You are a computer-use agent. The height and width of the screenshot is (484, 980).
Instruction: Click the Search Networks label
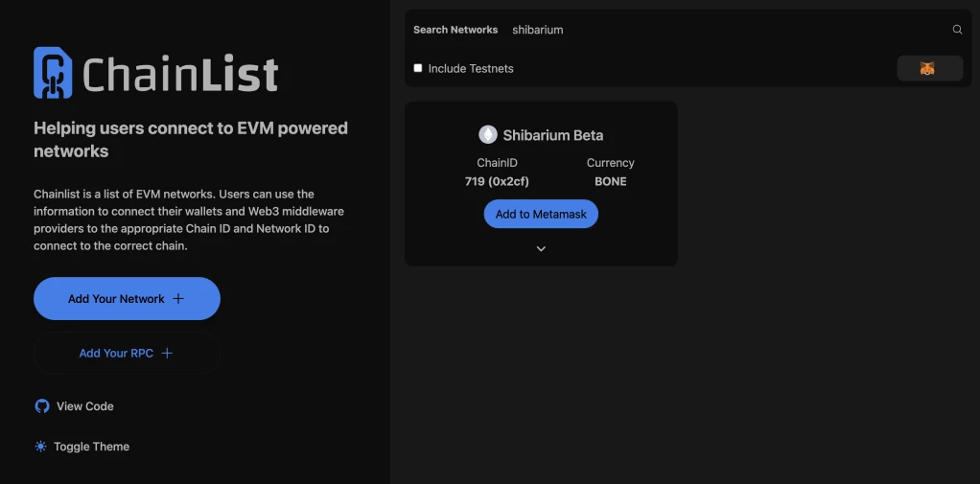point(455,30)
